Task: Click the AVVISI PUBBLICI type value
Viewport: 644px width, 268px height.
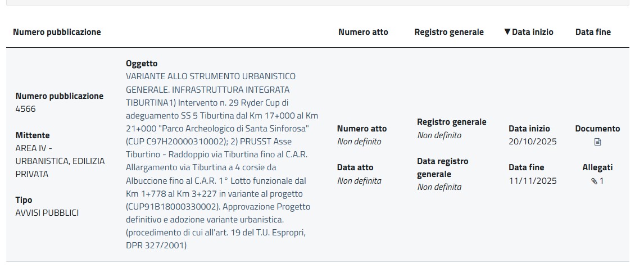Action: point(47,213)
